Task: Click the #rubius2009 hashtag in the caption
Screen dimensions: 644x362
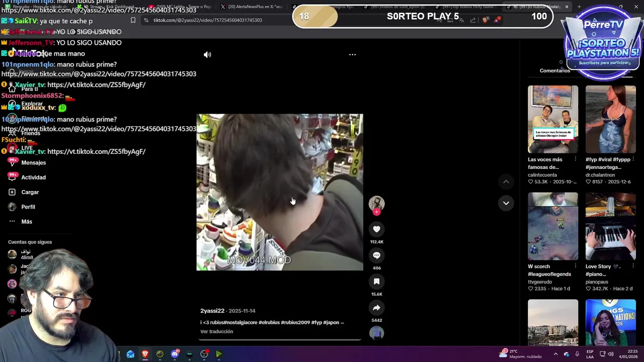Action: (x=295, y=322)
